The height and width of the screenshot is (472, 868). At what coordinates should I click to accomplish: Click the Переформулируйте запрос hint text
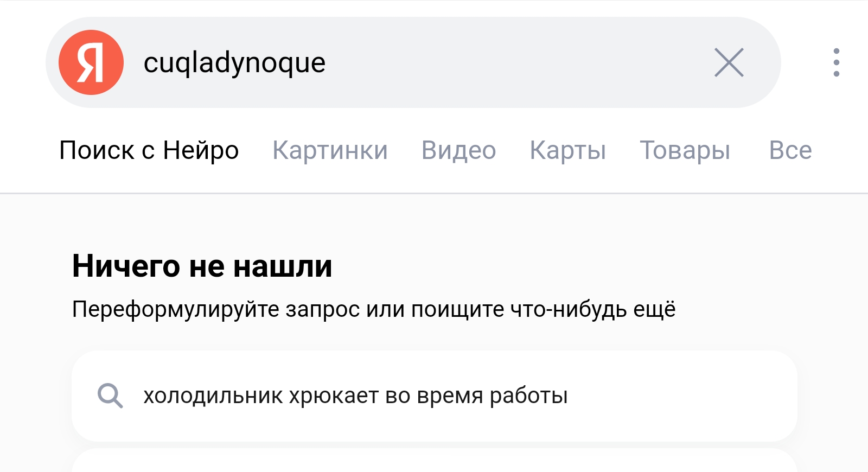374,309
